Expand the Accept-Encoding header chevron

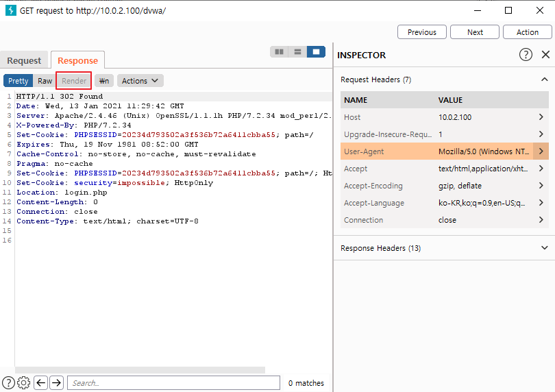(x=541, y=186)
